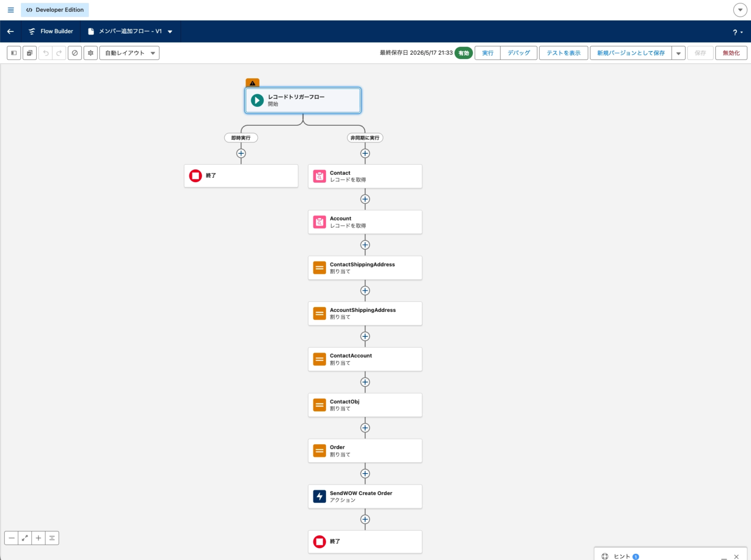751x560 pixels.
Task: Click the 有効 status badge
Action: pos(464,53)
